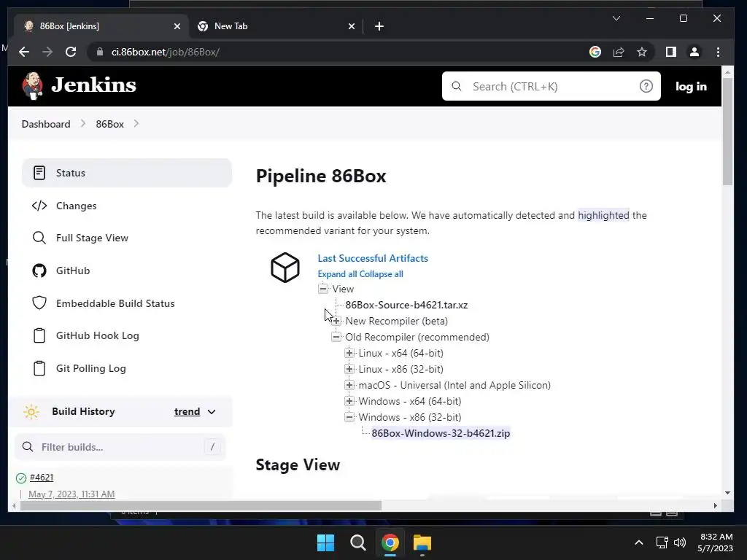Expand Linux - x64 (64-bit) node
This screenshot has width=747, height=560.
pyautogui.click(x=349, y=353)
